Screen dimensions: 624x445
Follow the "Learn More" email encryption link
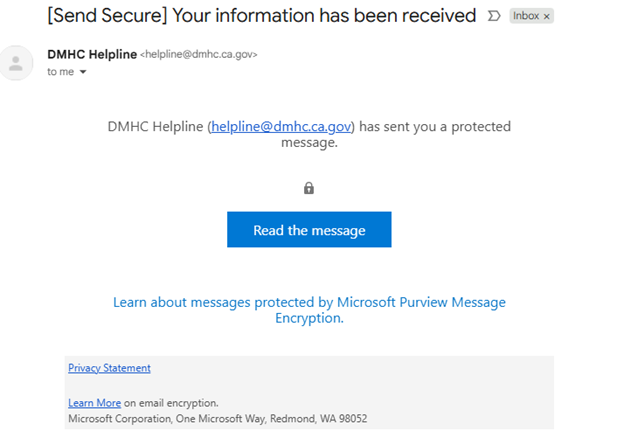click(94, 403)
